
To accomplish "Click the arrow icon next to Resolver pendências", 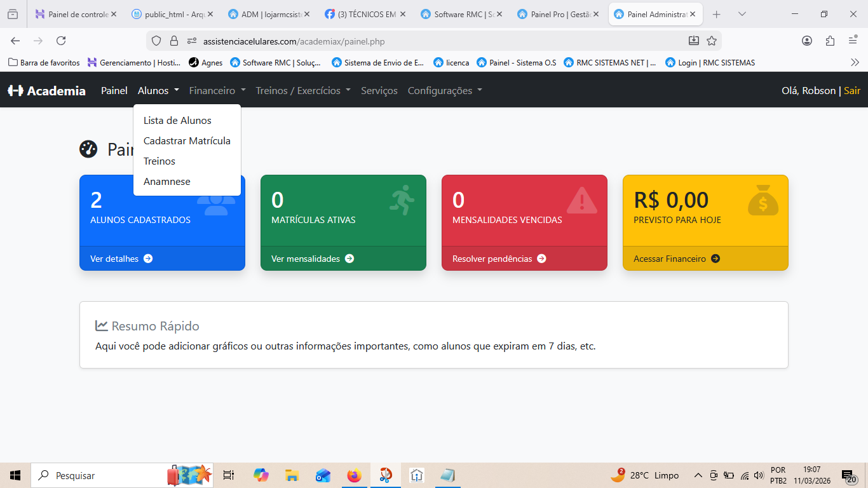I will coord(541,259).
